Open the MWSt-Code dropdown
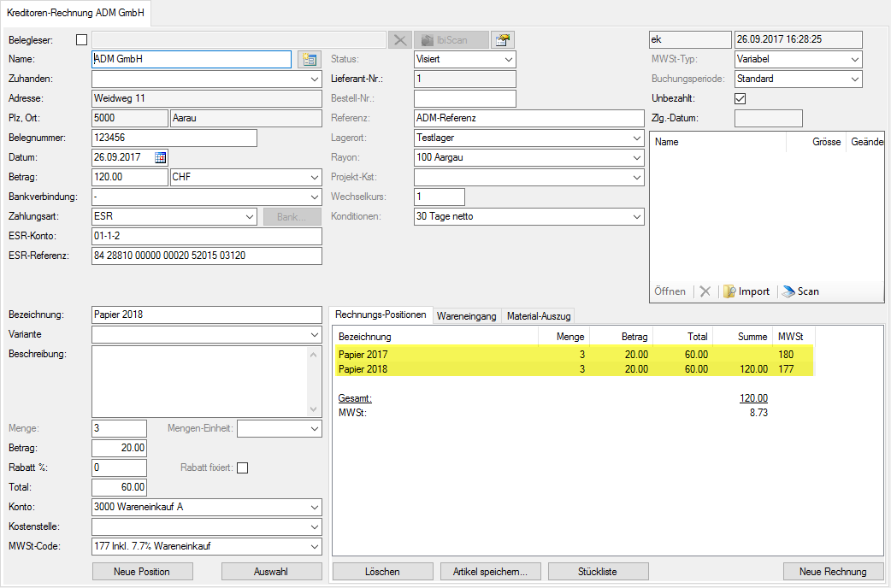Viewport: 891px width, 588px height. coord(314,547)
